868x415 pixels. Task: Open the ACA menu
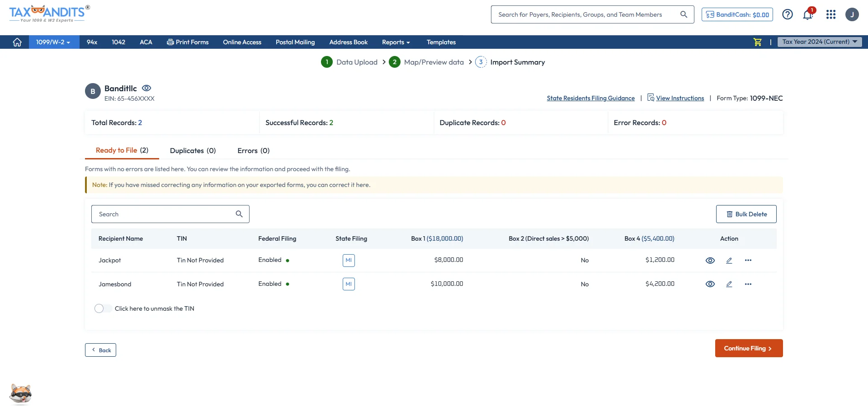[146, 42]
